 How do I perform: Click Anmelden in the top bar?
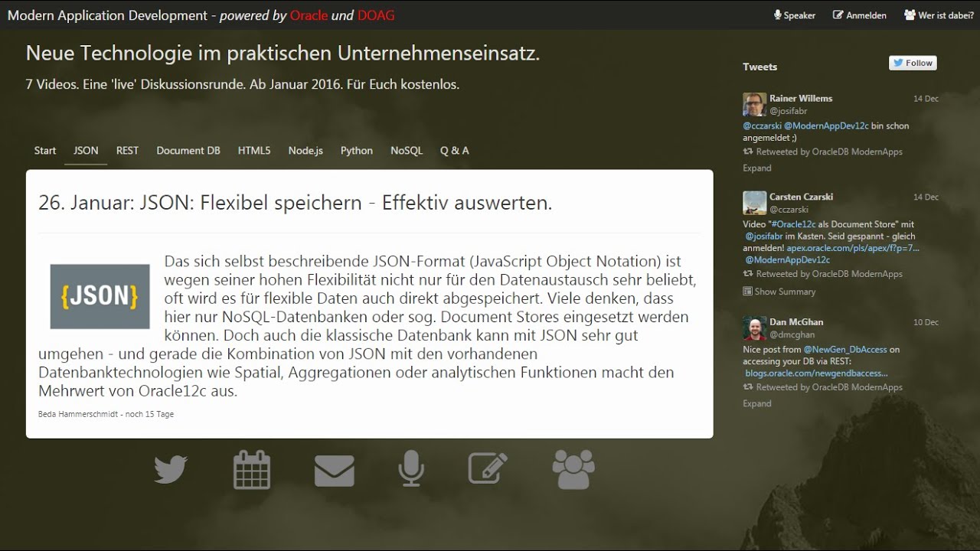[x=860, y=15]
